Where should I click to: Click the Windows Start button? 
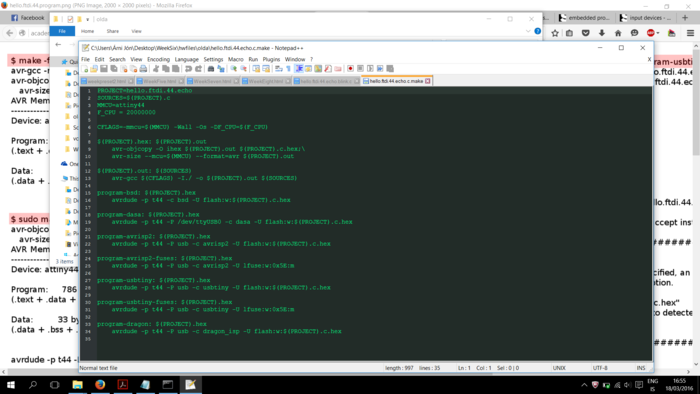pos(11,385)
